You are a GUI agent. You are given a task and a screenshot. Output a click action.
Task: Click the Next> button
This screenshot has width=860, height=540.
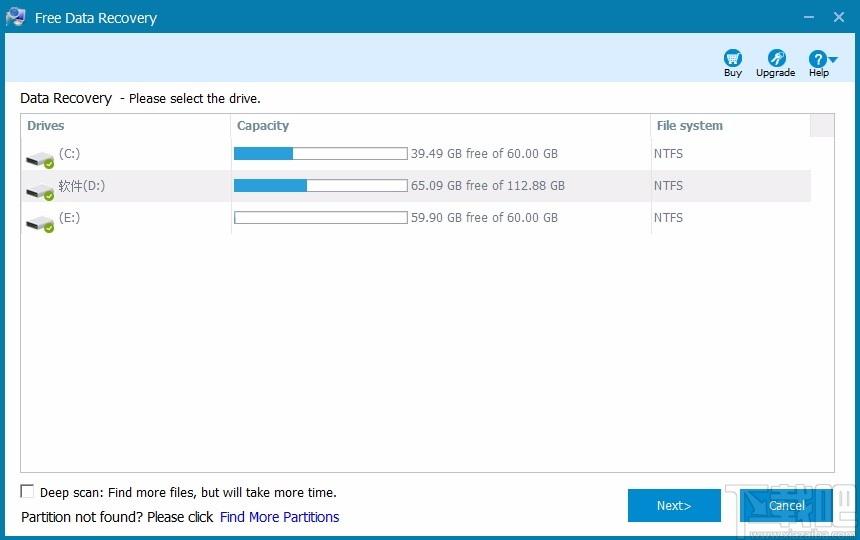(x=674, y=505)
